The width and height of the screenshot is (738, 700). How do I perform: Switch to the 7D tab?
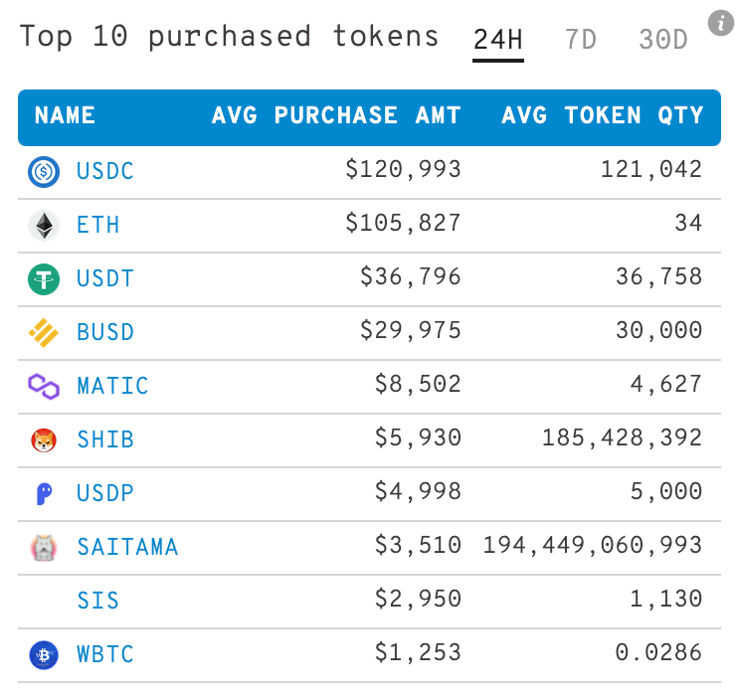pyautogui.click(x=580, y=41)
